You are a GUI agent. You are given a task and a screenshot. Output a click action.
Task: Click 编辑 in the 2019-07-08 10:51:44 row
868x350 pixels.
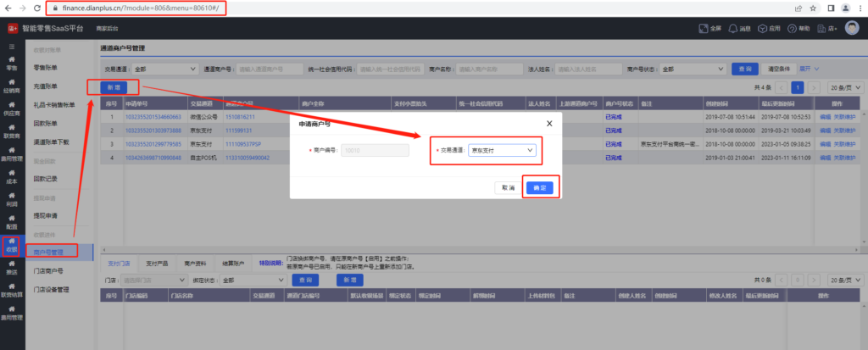point(826,117)
